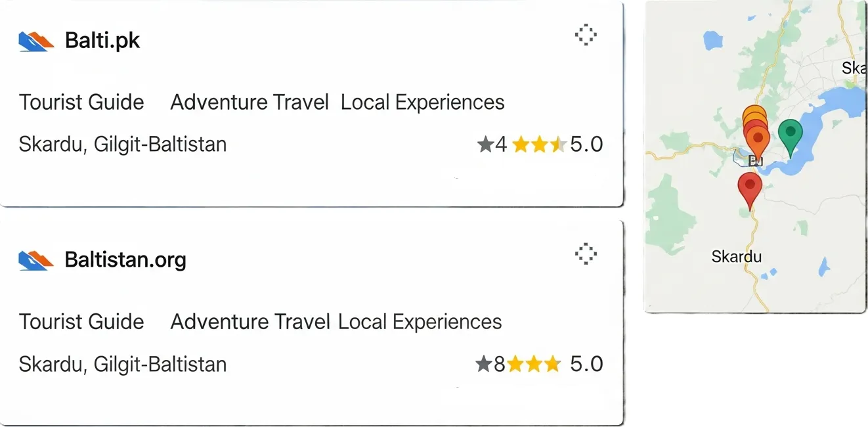
Task: Open the Baltistan.org listing title
Action: coord(125,260)
